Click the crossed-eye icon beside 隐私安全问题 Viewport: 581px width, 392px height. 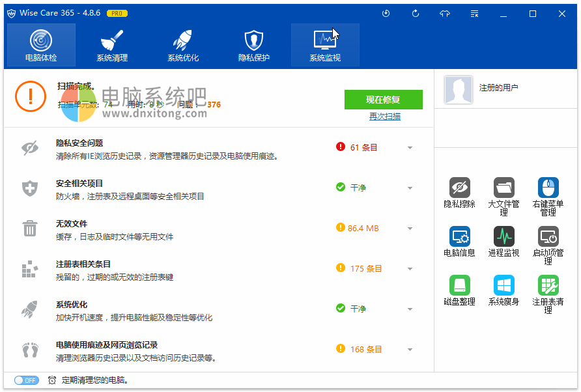click(30, 148)
